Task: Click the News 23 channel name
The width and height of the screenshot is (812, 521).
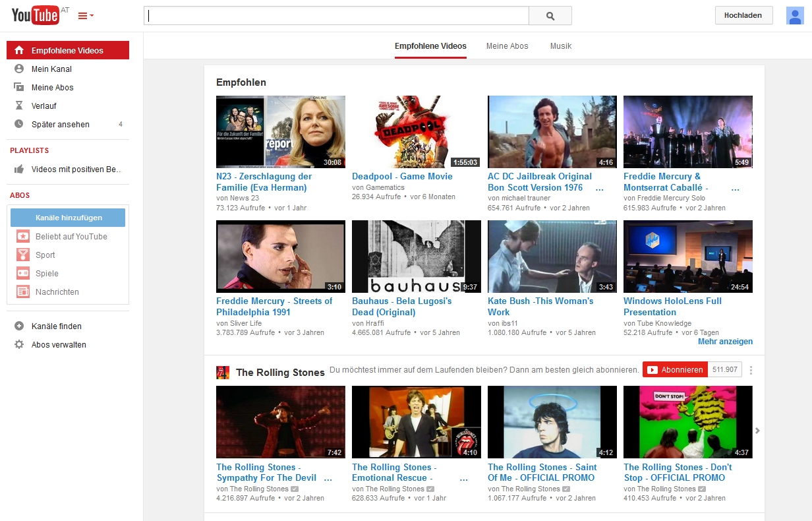Action: 245,199
